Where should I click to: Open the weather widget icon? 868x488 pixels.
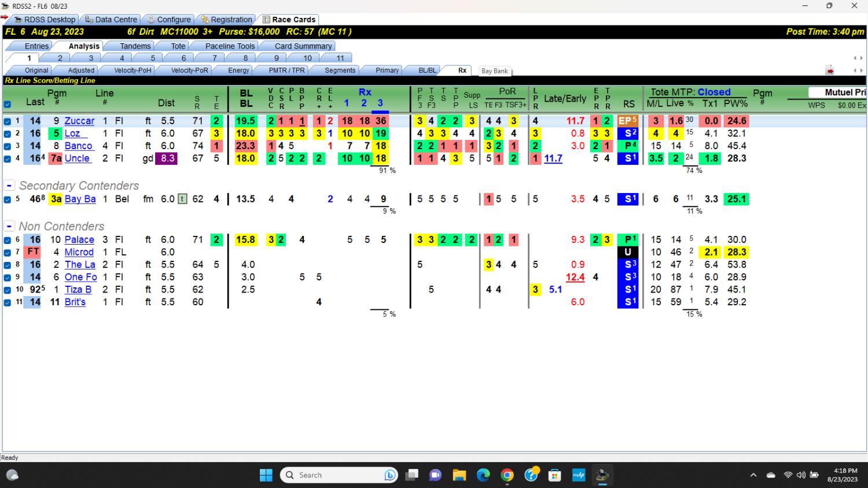(12, 475)
